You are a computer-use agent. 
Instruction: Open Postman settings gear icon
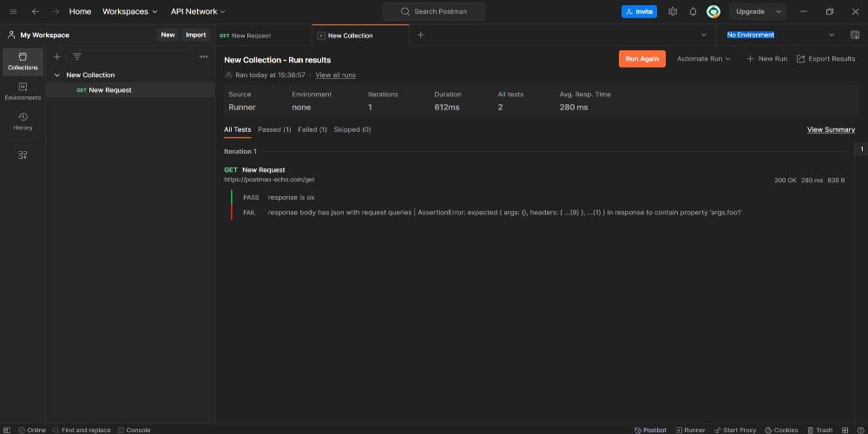tap(673, 11)
